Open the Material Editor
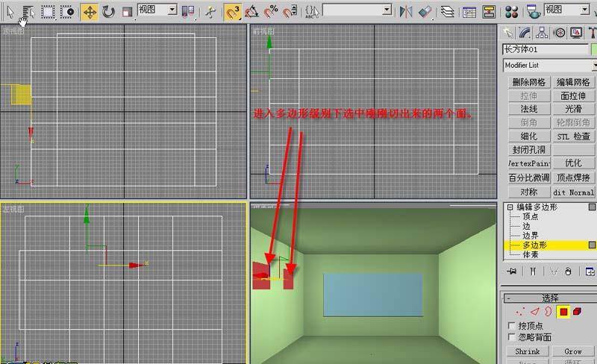597x364 pixels. tap(512, 12)
